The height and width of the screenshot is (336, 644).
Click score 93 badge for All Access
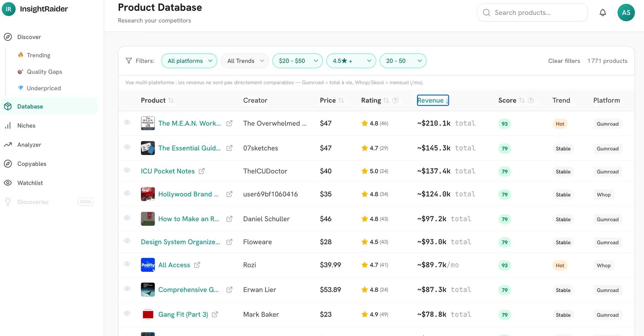pos(504,265)
